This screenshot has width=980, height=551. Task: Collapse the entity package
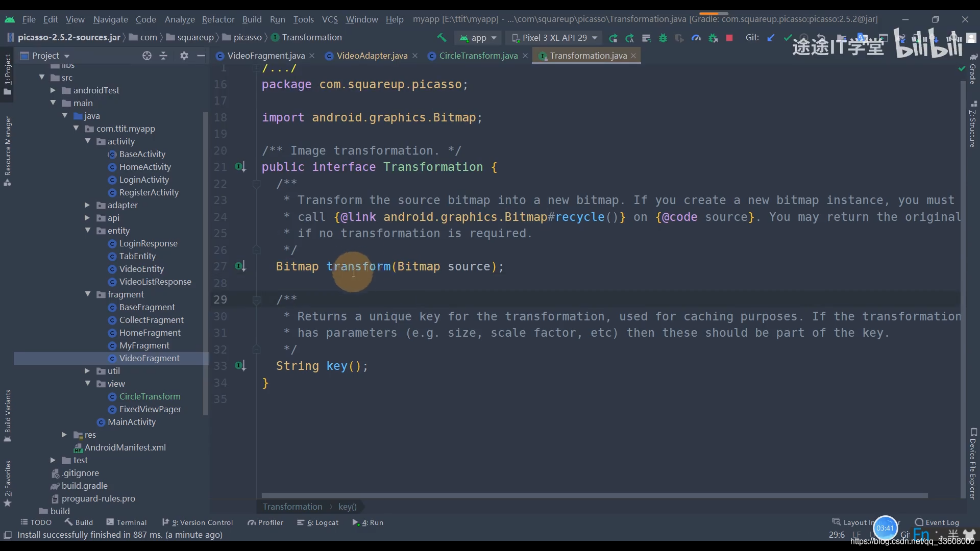[88, 231]
